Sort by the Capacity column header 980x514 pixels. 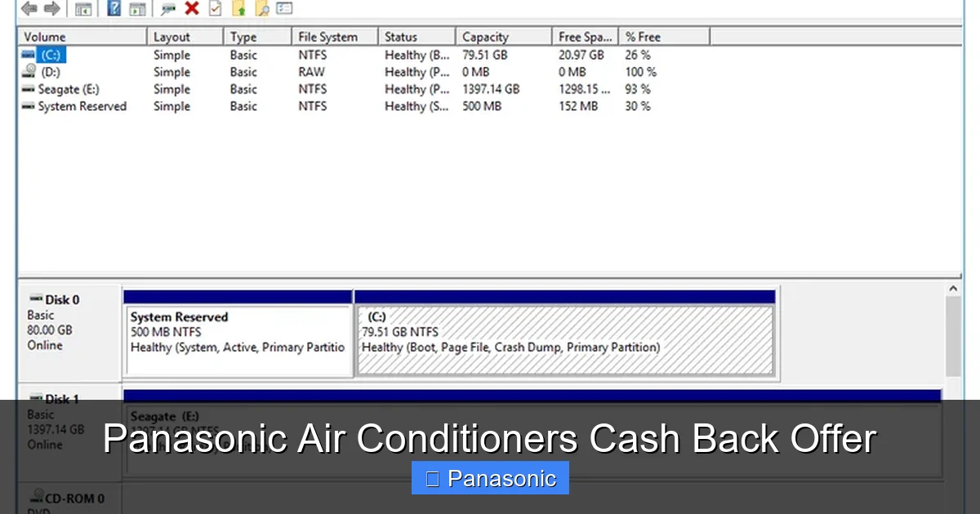click(x=503, y=37)
